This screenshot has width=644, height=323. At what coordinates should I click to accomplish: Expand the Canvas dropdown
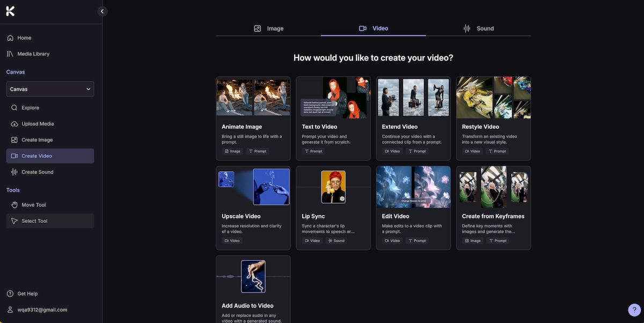pyautogui.click(x=50, y=89)
